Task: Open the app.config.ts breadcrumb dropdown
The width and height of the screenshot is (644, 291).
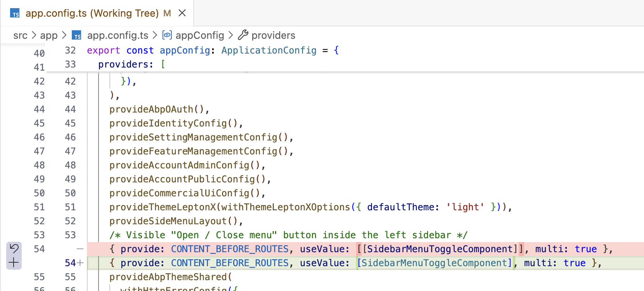Action: click(118, 35)
